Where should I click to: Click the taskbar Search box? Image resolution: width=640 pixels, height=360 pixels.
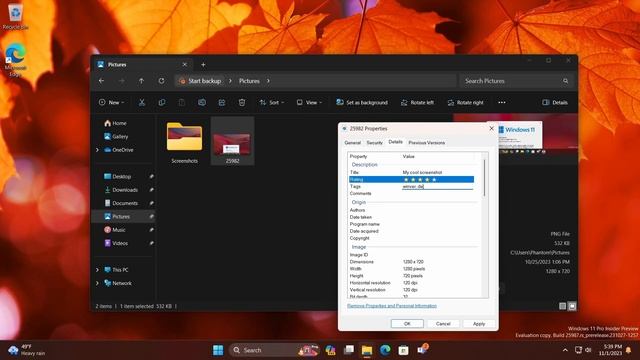point(274,350)
